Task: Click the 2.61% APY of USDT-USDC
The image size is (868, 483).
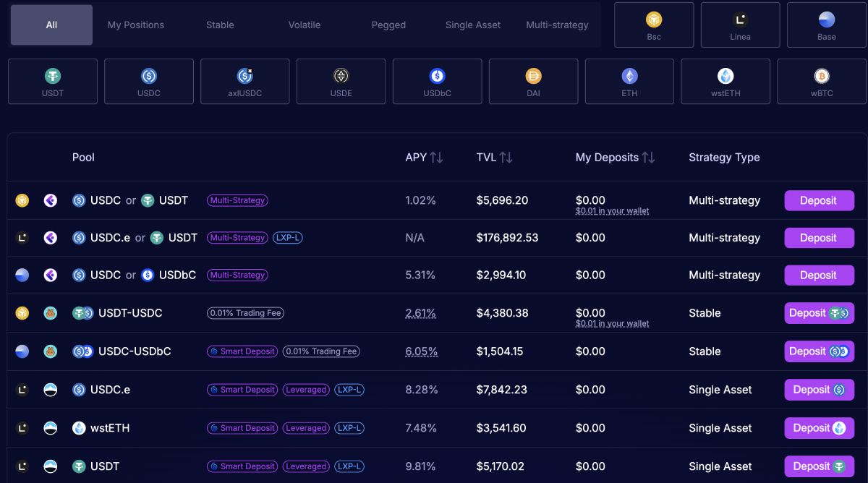Action: point(420,313)
